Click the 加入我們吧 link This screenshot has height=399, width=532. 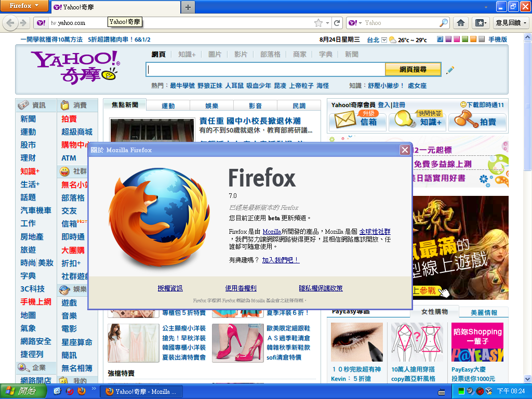pyautogui.click(x=281, y=260)
